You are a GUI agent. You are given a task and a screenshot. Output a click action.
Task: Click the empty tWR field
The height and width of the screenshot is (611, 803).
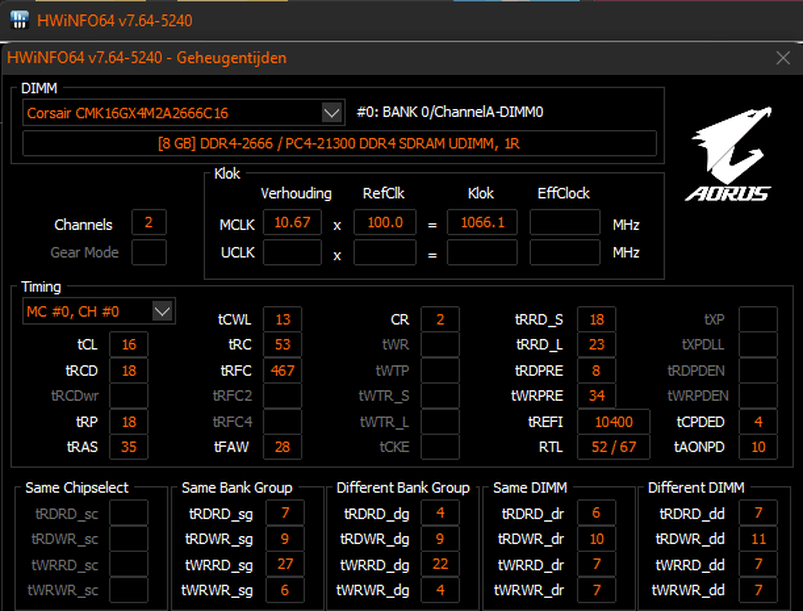(440, 345)
